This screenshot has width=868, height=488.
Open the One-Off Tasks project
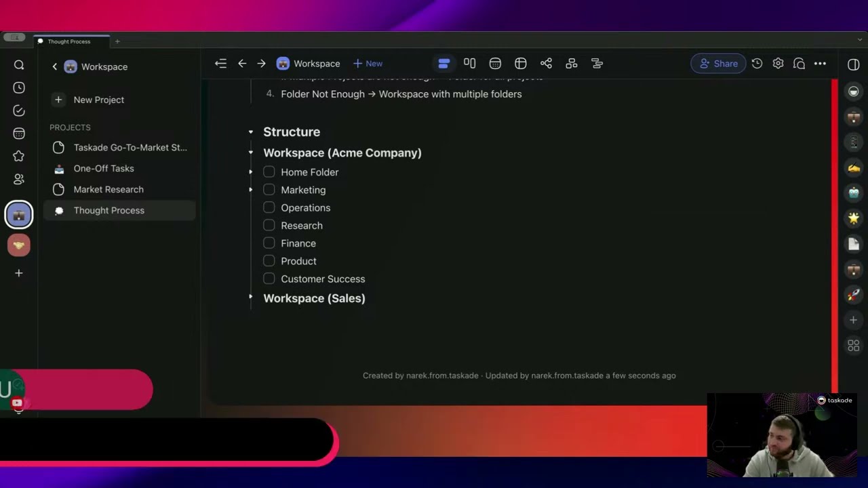click(x=119, y=168)
